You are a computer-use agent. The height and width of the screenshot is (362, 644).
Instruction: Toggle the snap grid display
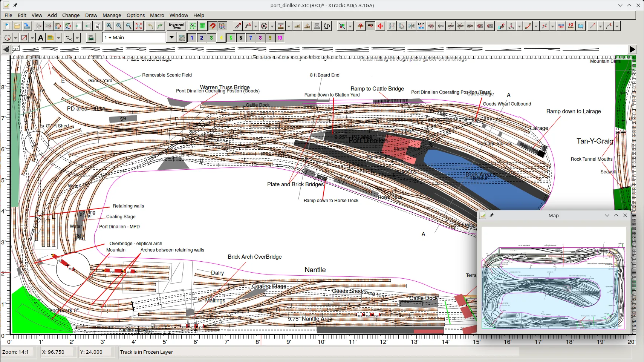point(202,26)
